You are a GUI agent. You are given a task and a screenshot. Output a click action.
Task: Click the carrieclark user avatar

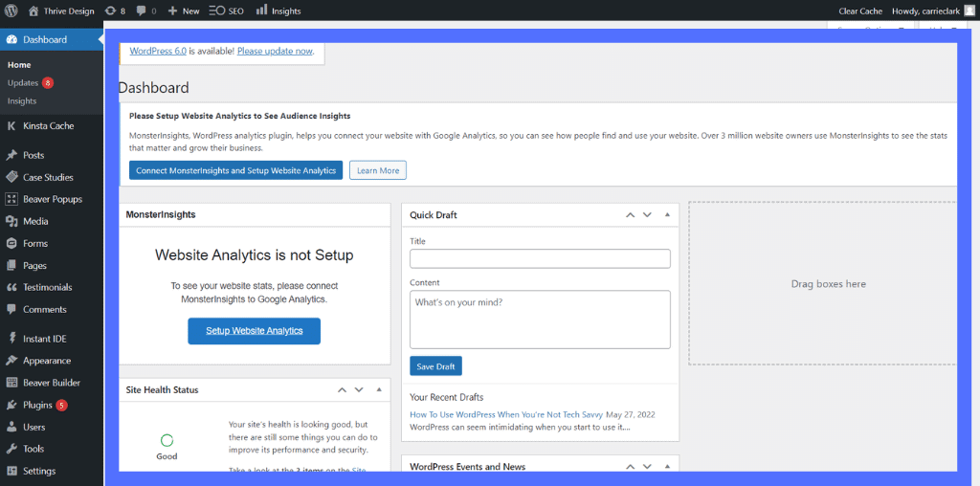tap(969, 11)
